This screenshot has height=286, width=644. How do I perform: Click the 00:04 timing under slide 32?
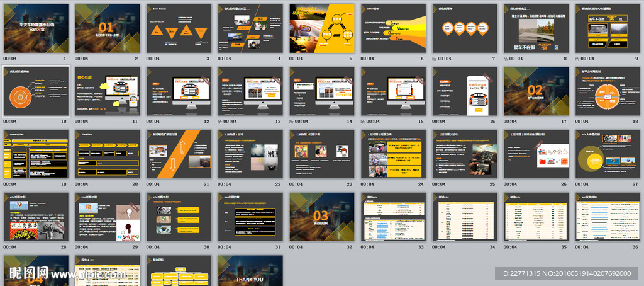296,248
